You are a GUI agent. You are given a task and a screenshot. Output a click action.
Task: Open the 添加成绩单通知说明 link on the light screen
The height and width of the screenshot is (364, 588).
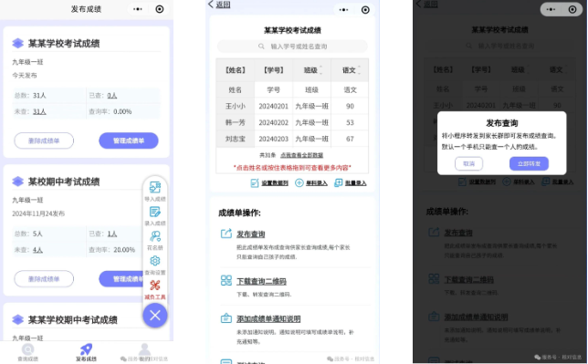(x=268, y=319)
